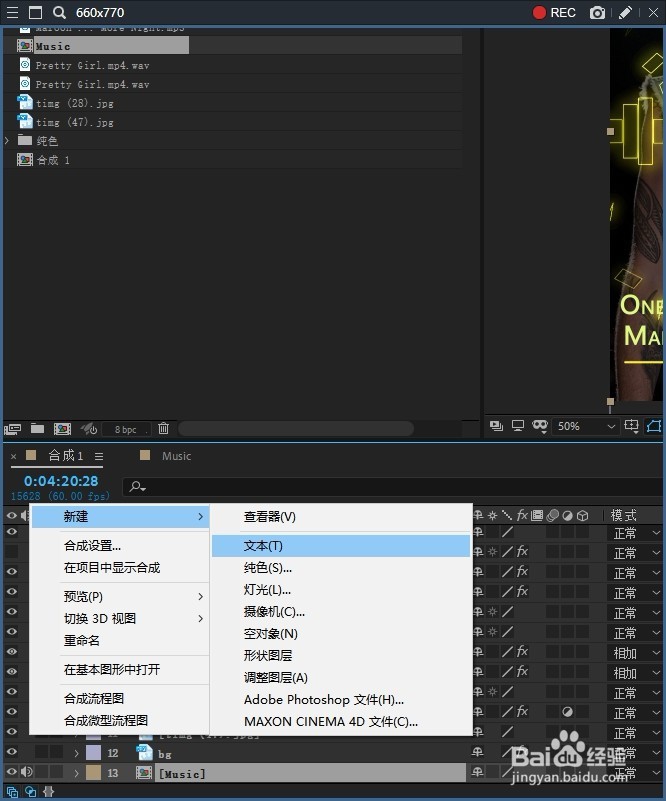Image resolution: width=666 pixels, height=801 pixels.
Task: Toggle visibility eye of layer 13 Music
Action: click(x=11, y=772)
